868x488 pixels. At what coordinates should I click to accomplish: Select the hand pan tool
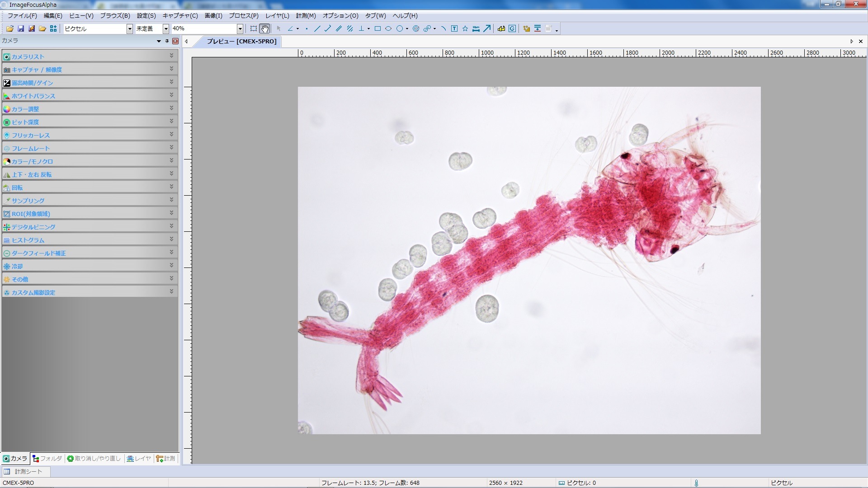coord(264,28)
